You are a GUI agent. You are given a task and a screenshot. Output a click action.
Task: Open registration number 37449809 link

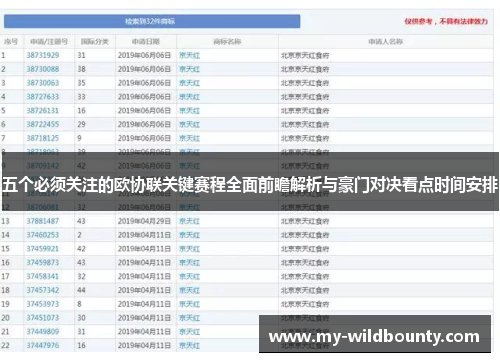[x=43, y=332]
